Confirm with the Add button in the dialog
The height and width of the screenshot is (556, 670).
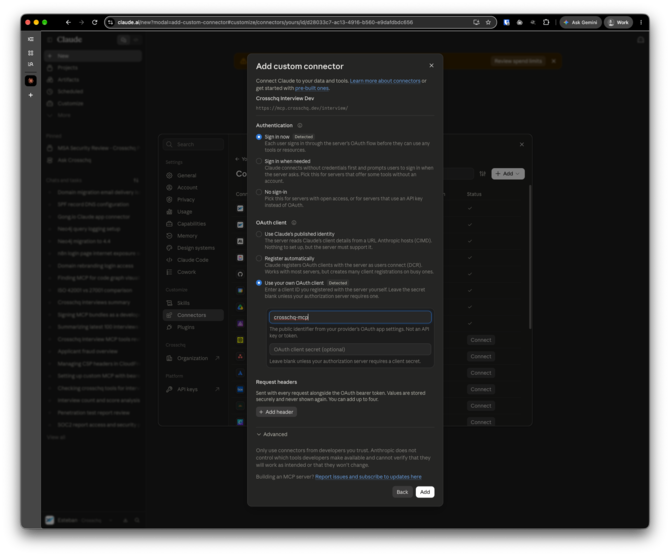(425, 492)
